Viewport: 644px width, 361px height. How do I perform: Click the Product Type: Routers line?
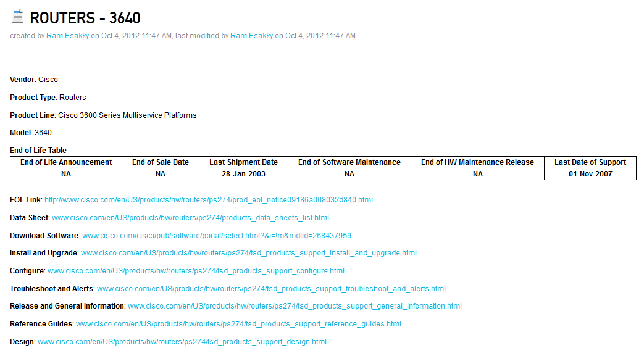(x=48, y=98)
